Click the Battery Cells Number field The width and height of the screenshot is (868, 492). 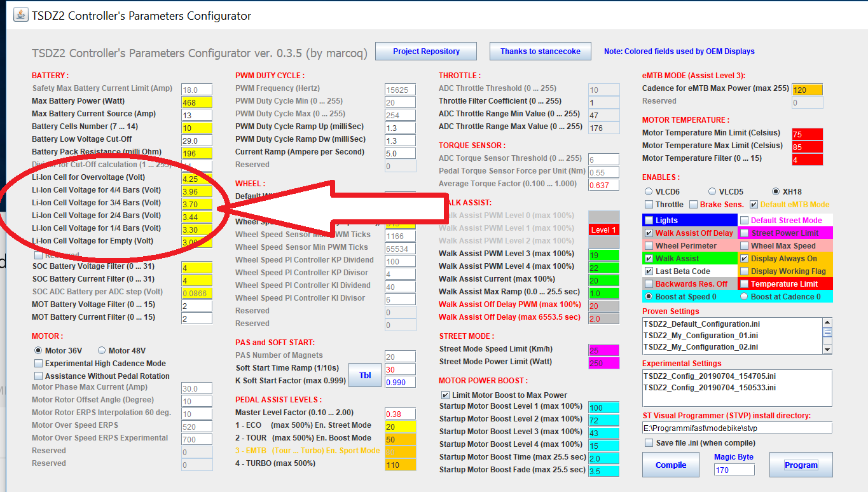pos(196,128)
